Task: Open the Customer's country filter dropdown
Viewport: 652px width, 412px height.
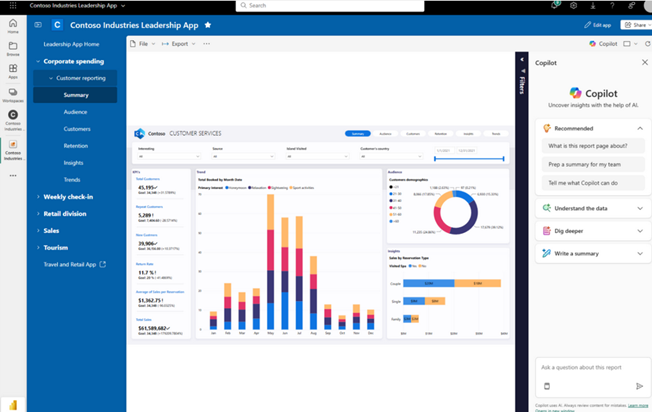Action: coord(391,156)
